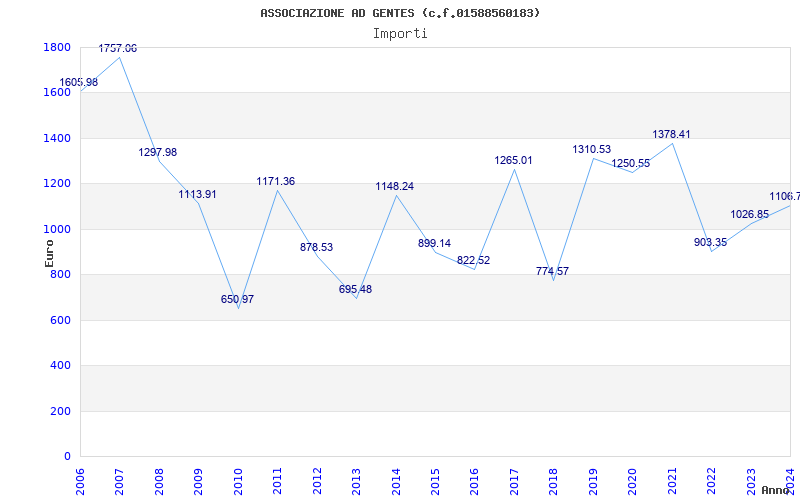Click the 2019 x-axis year label
This screenshot has height=500, width=800.
(x=593, y=484)
